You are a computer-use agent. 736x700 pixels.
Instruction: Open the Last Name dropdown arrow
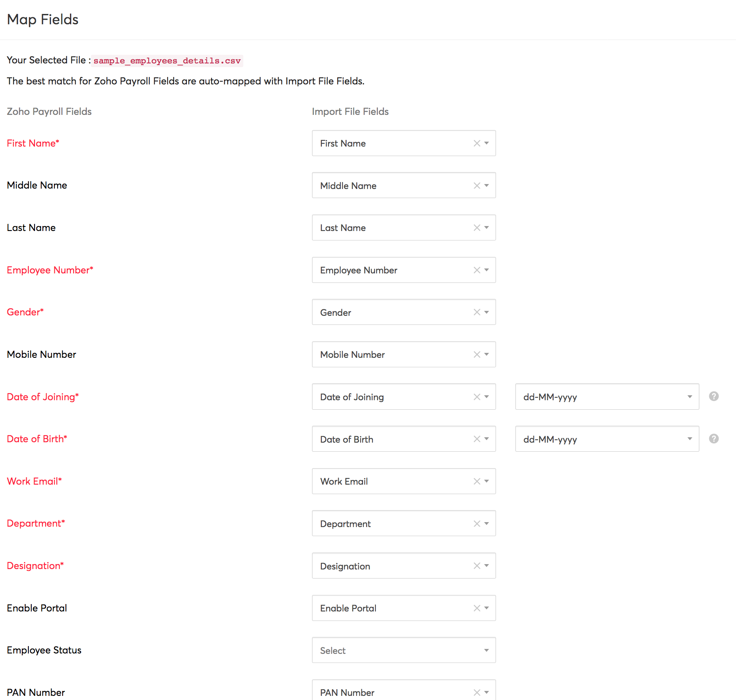point(487,228)
